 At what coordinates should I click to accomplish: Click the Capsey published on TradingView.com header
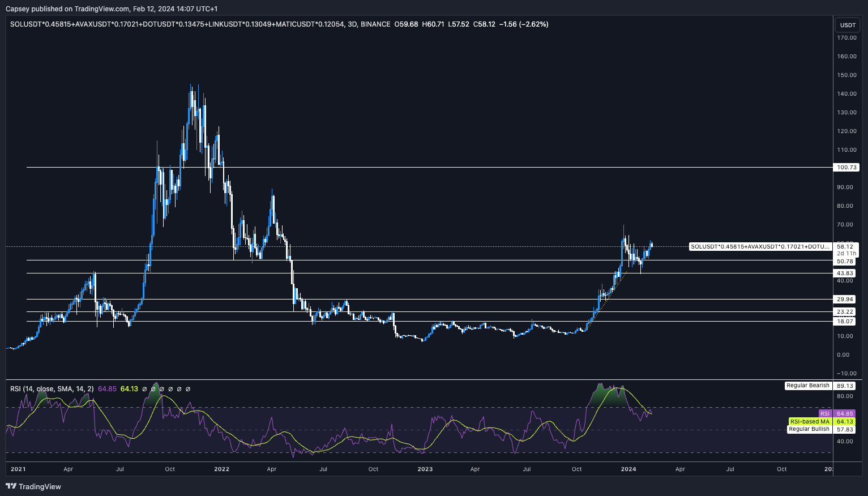[x=111, y=9]
